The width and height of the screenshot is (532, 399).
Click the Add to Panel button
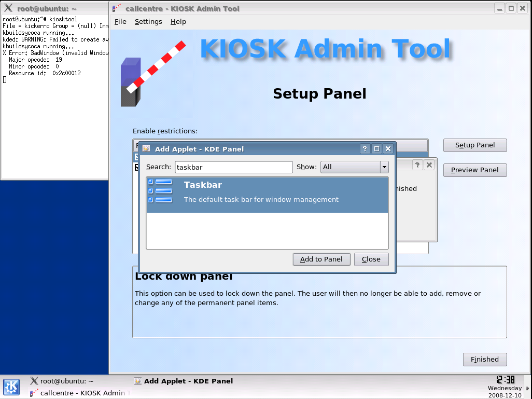coord(321,259)
